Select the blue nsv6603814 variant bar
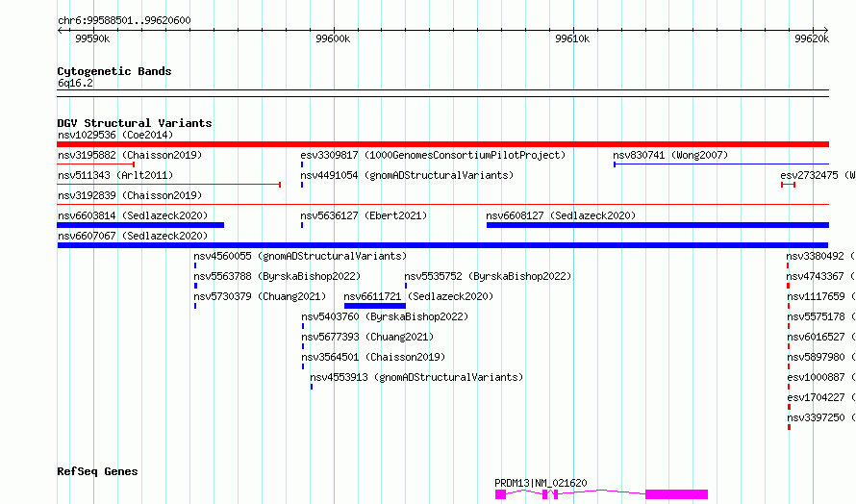This screenshot has height=504, width=856. click(x=140, y=225)
